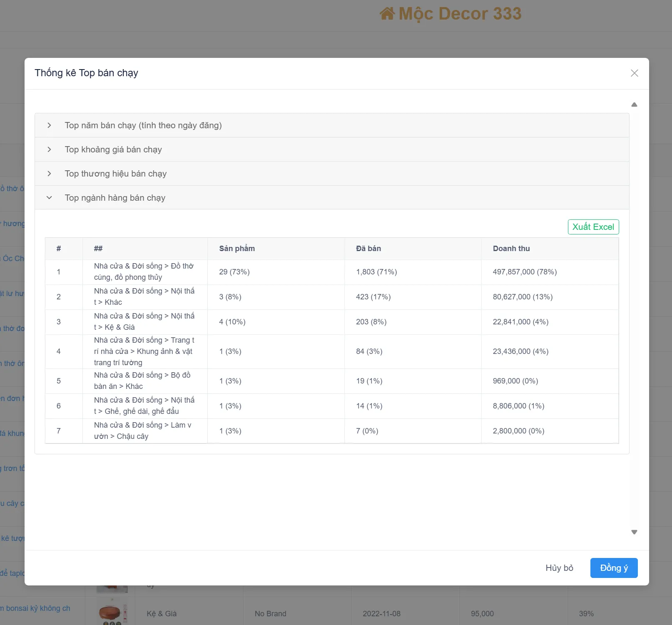Select the Chậu cây category row

(x=332, y=431)
